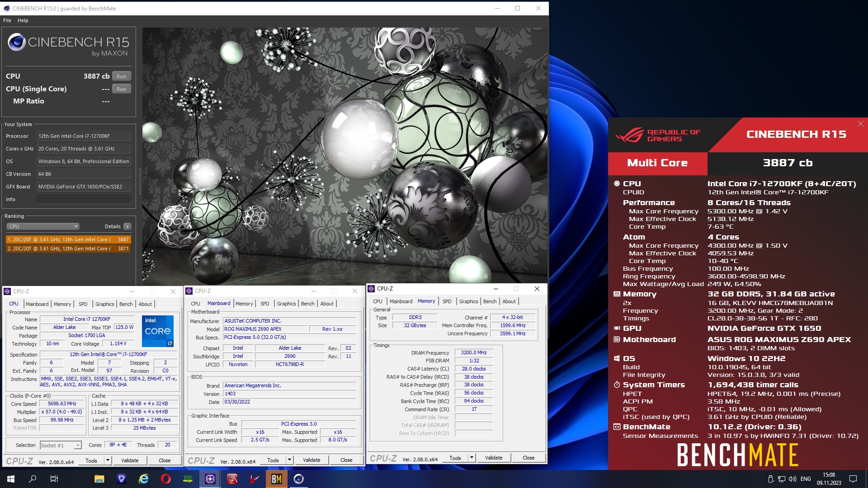
Task: Click the System Timers clock icon in BenchMate
Action: (x=617, y=385)
